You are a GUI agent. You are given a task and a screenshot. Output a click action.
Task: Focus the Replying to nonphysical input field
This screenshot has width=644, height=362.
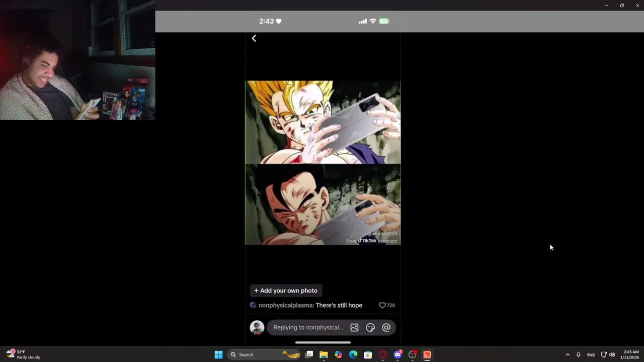click(308, 327)
